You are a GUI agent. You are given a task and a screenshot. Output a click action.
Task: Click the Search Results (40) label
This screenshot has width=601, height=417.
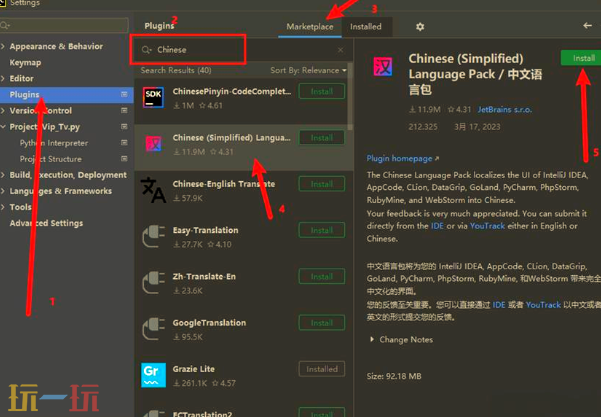(x=176, y=71)
